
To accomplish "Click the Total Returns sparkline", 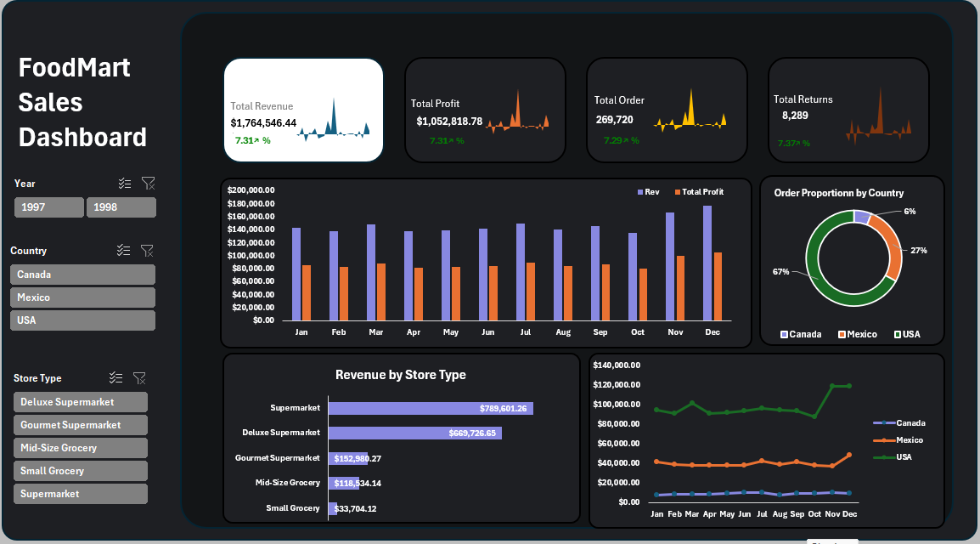I will [x=878, y=117].
